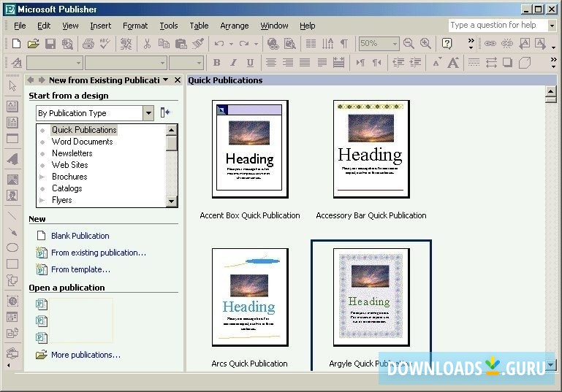Click the Cut scissors icon
The width and height of the screenshot is (562, 392).
point(147,44)
